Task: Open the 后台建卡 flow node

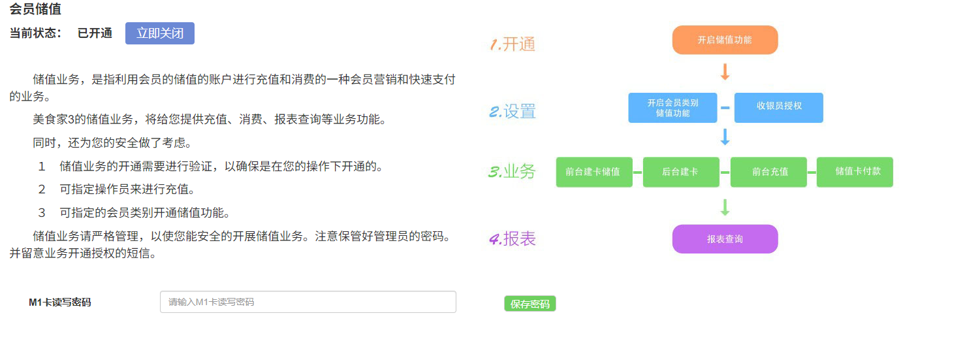Action: click(x=681, y=172)
